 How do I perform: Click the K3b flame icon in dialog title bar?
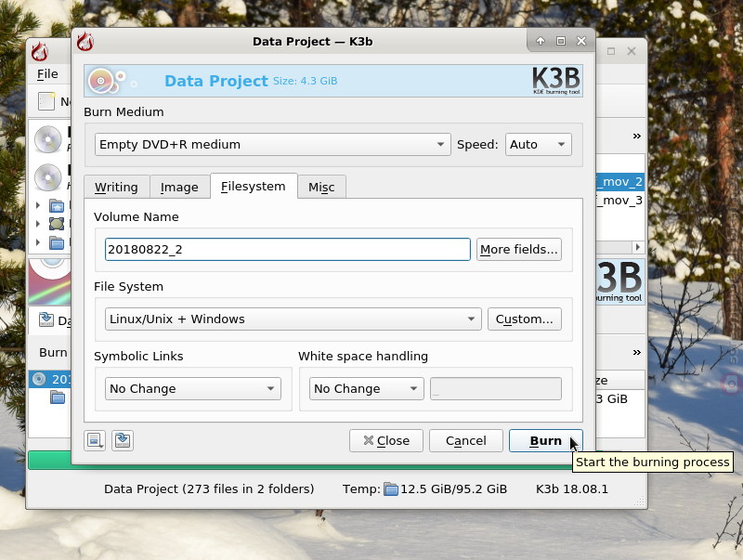tap(85, 41)
